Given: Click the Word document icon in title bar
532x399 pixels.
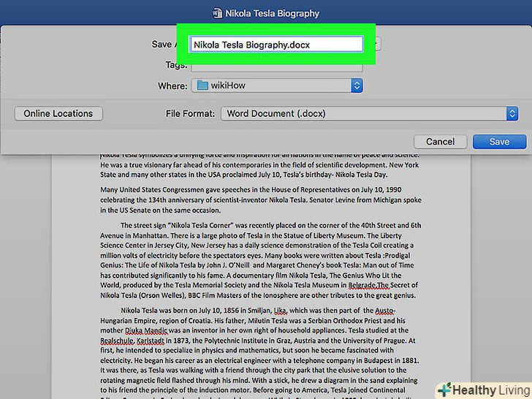Looking at the screenshot, I should pyautogui.click(x=217, y=13).
